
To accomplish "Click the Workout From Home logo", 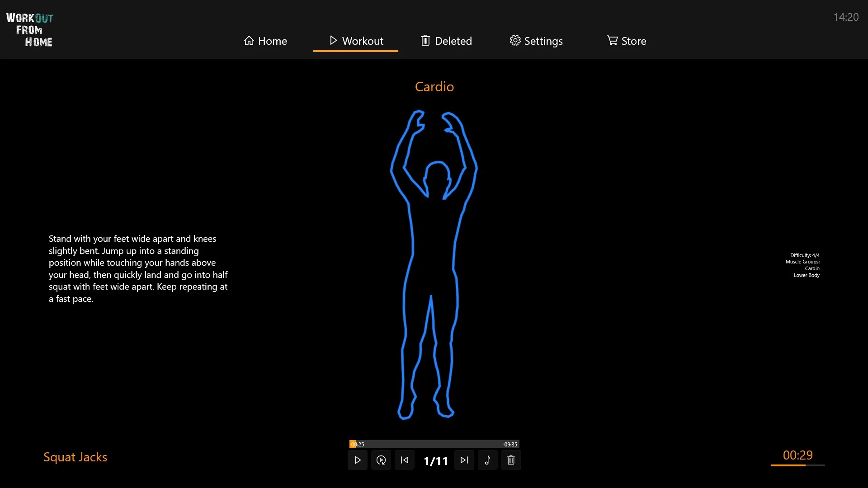I will click(29, 30).
